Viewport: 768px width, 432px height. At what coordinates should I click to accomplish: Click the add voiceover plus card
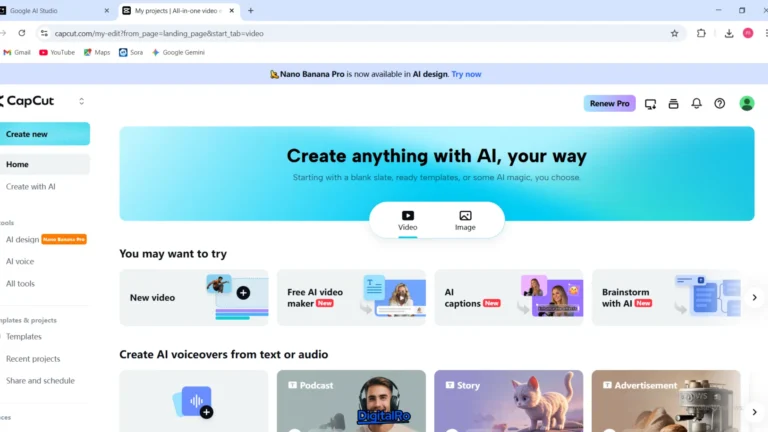click(193, 402)
